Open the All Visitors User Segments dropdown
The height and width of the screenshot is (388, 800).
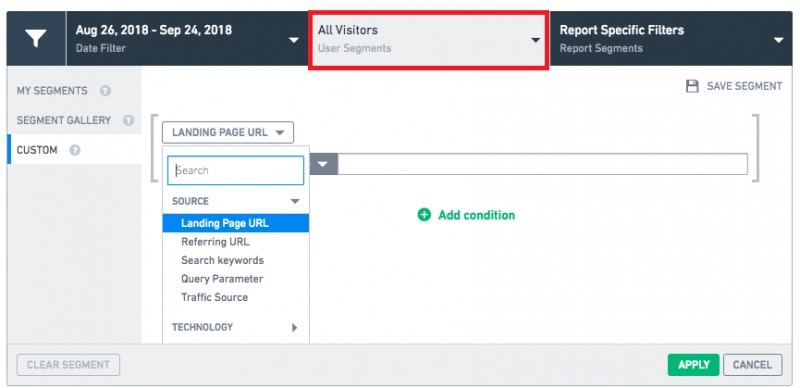[x=429, y=39]
